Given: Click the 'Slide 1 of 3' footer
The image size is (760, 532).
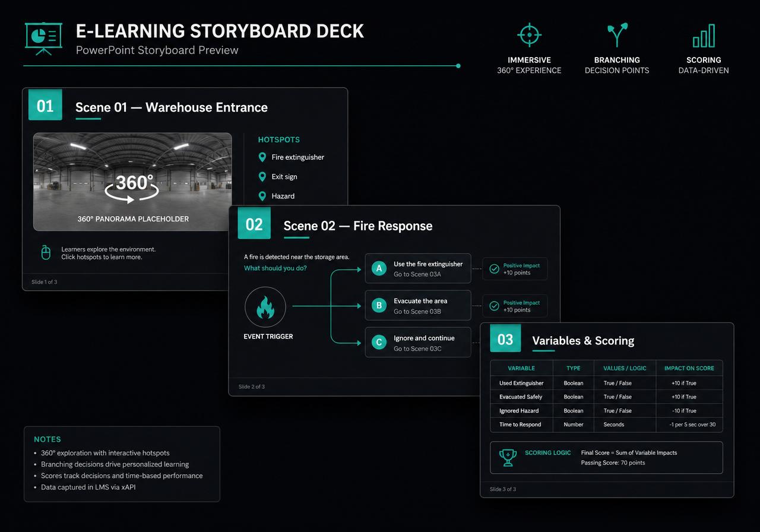Looking at the screenshot, I should coord(45,281).
